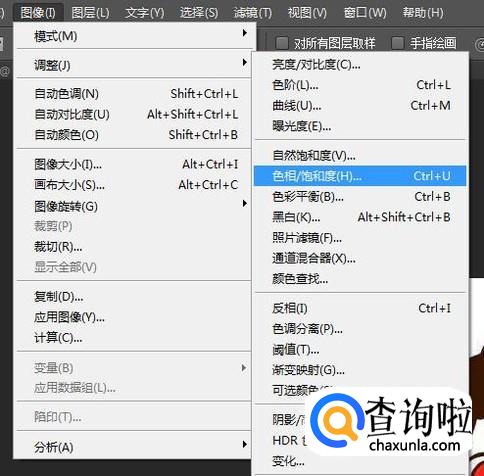Toggle the 手指绘画 checkbox

coord(397,43)
